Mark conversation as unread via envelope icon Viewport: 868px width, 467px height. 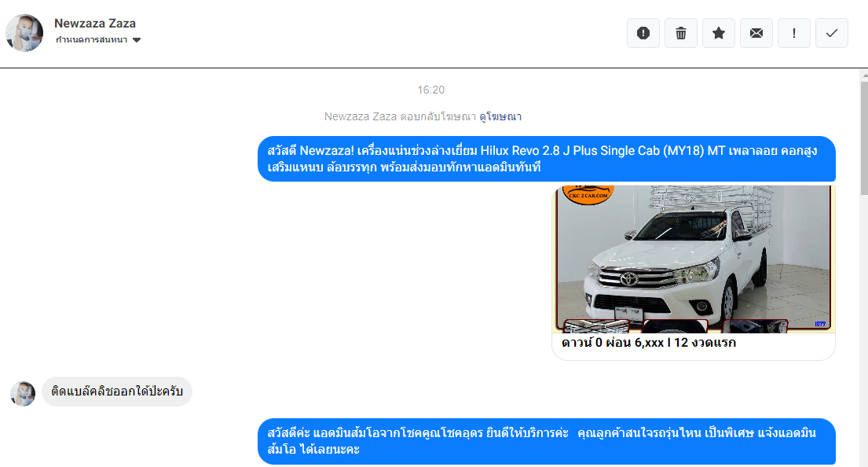click(756, 33)
